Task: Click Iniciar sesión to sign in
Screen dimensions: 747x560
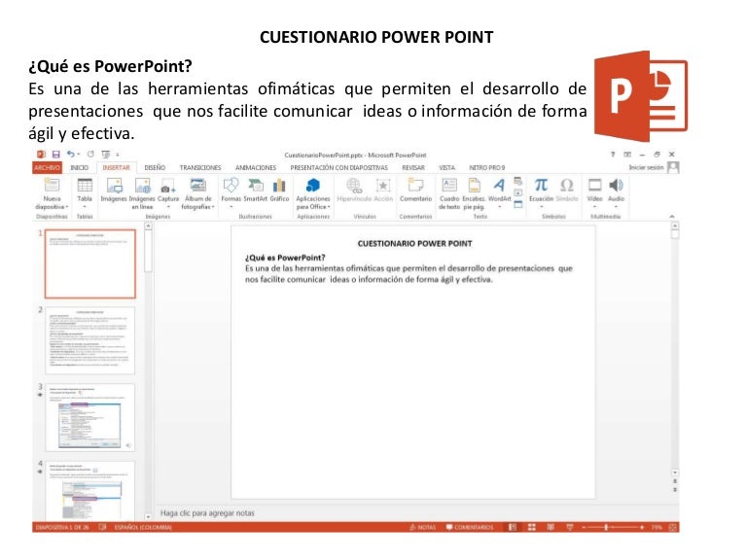Action: 647,167
